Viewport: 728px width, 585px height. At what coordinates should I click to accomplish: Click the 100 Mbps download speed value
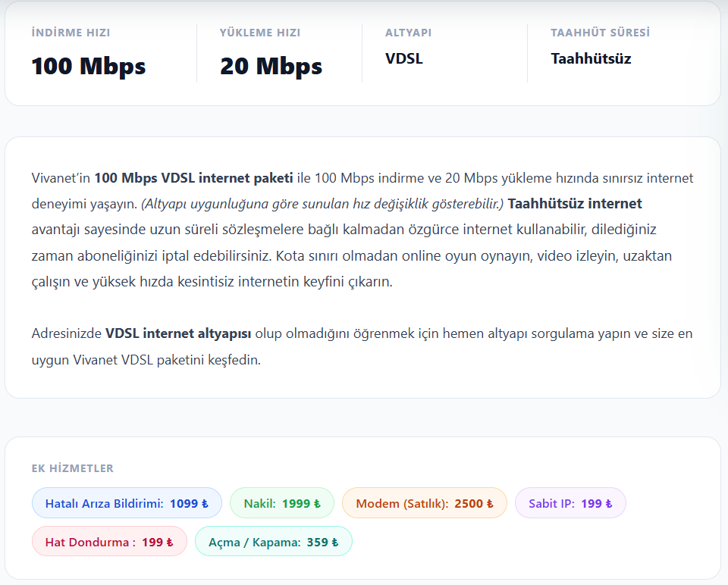coord(89,66)
